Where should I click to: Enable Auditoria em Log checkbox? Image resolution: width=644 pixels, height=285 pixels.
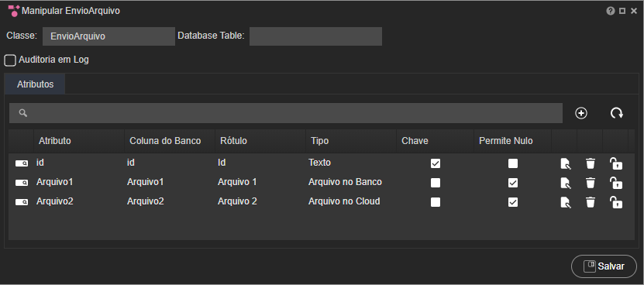pyautogui.click(x=10, y=60)
